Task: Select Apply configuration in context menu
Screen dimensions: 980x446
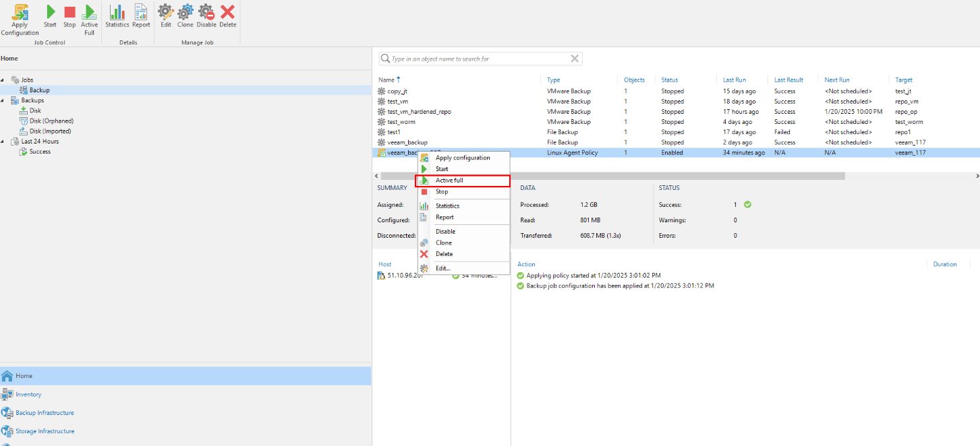Action: click(463, 158)
